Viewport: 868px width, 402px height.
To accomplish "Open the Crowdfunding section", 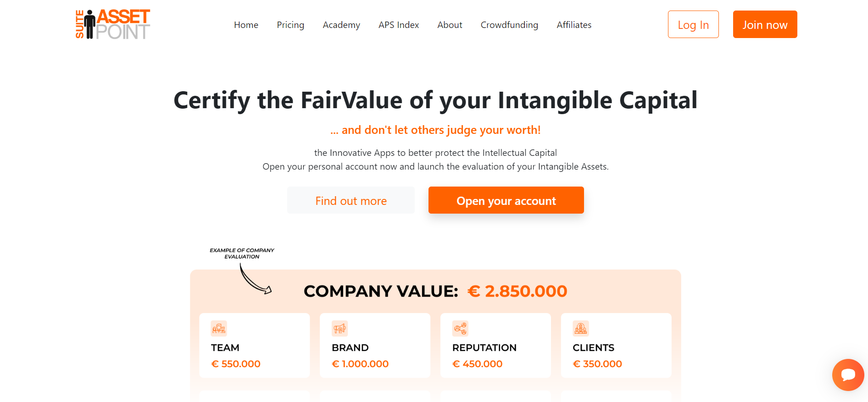I will [x=509, y=25].
